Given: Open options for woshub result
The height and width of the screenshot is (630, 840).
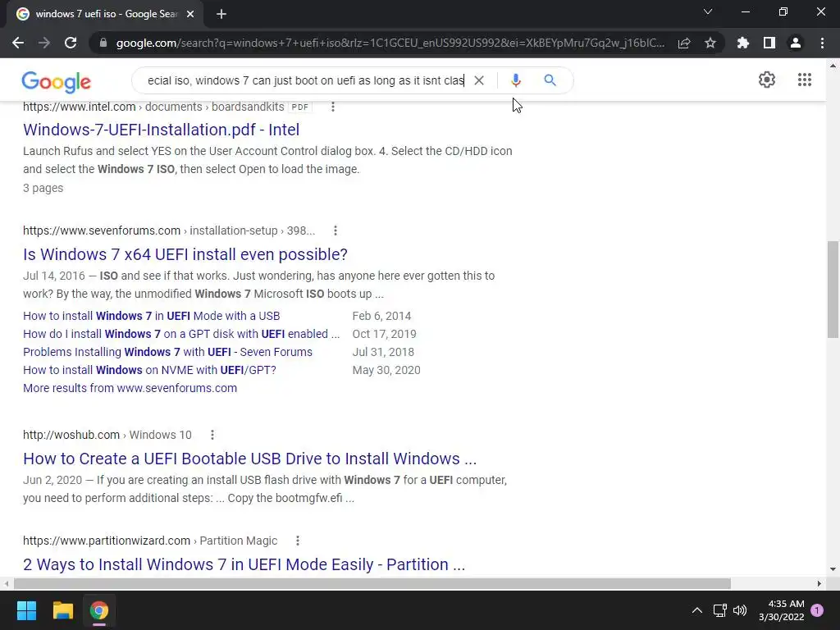Looking at the screenshot, I should pyautogui.click(x=212, y=435).
